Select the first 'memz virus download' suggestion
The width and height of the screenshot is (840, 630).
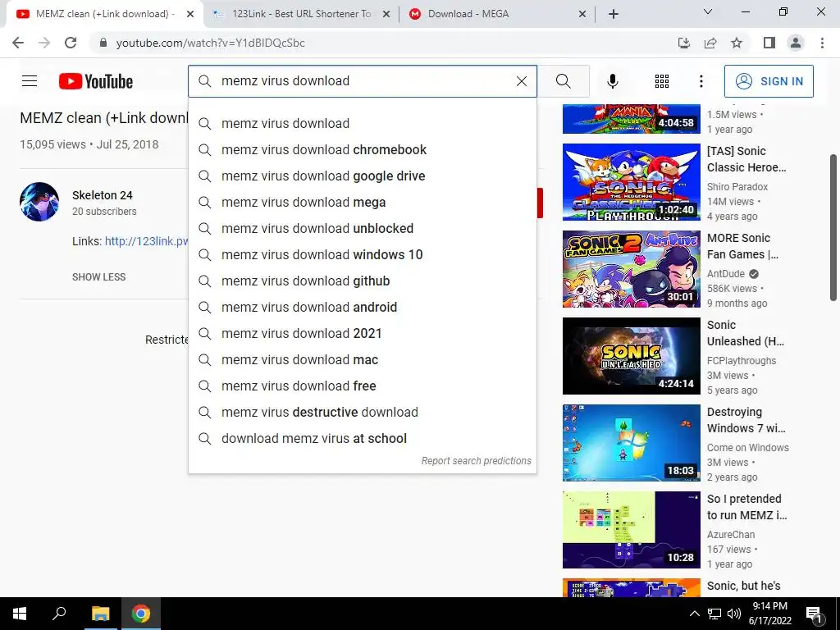pyautogui.click(x=362, y=123)
